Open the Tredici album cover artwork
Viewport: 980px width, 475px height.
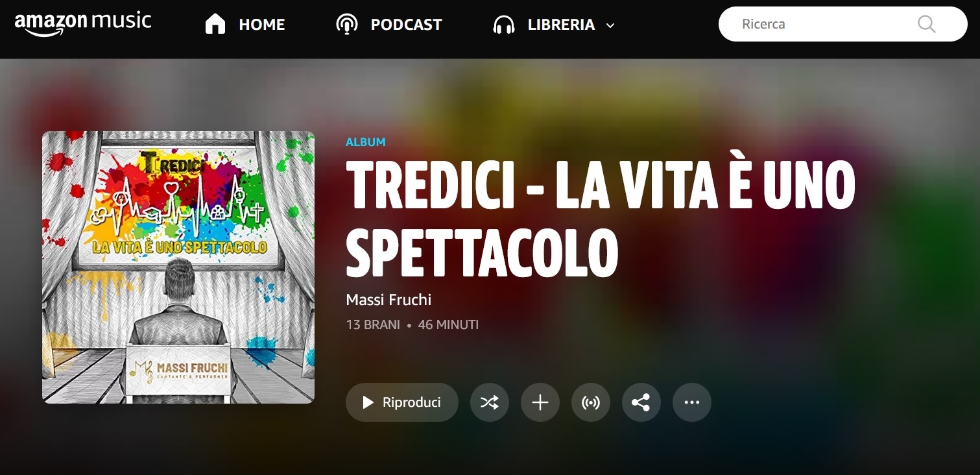click(x=178, y=267)
